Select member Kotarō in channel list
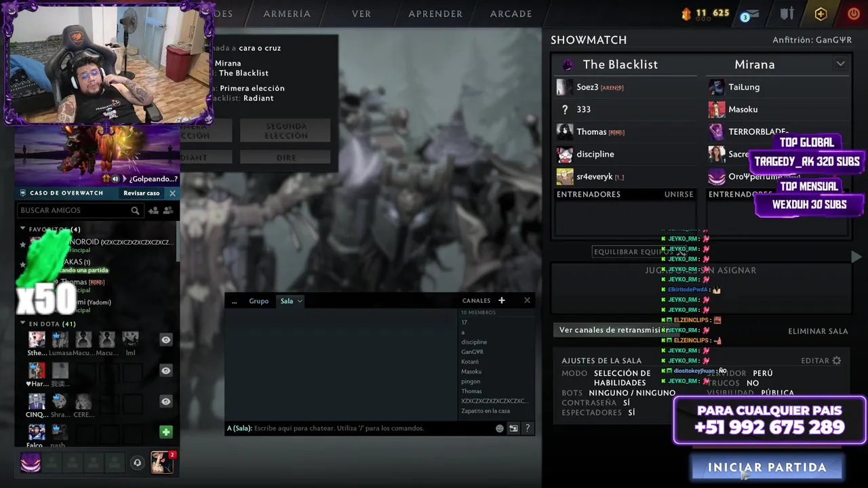Screen dimensions: 868x488 470,362
